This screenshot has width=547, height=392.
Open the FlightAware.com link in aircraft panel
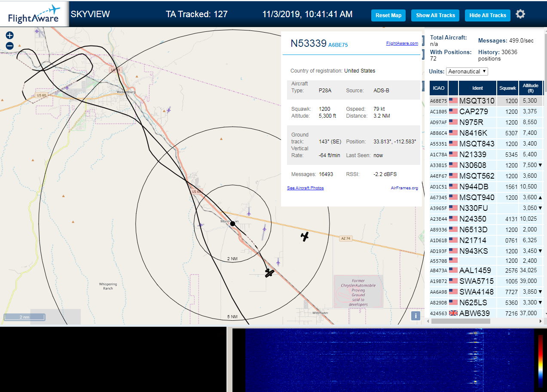pos(402,43)
